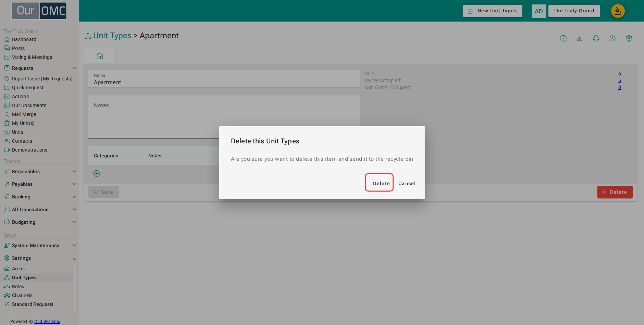Open Report Issue (My Requests)

coord(42,79)
